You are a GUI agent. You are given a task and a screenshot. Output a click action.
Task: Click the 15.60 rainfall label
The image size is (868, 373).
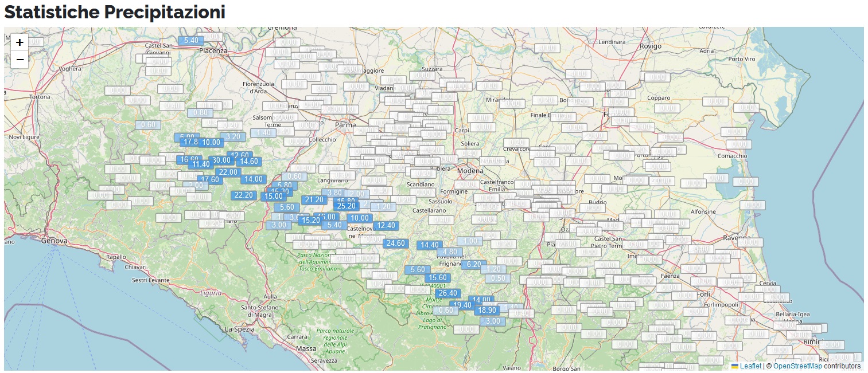pos(438,278)
